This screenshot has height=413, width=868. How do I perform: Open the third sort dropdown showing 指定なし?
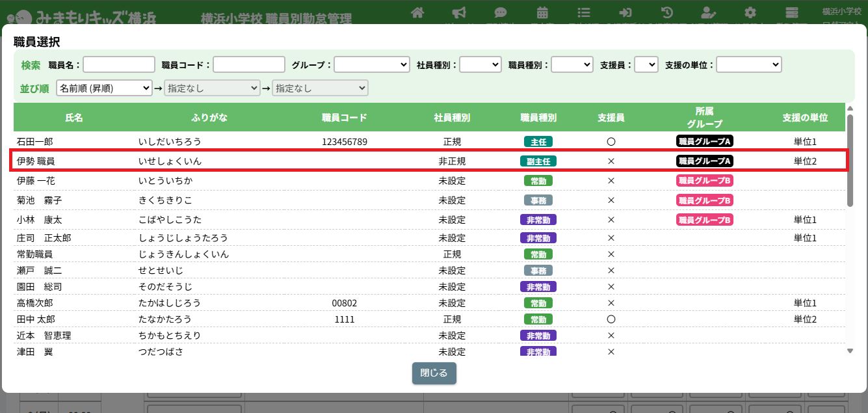pos(320,88)
